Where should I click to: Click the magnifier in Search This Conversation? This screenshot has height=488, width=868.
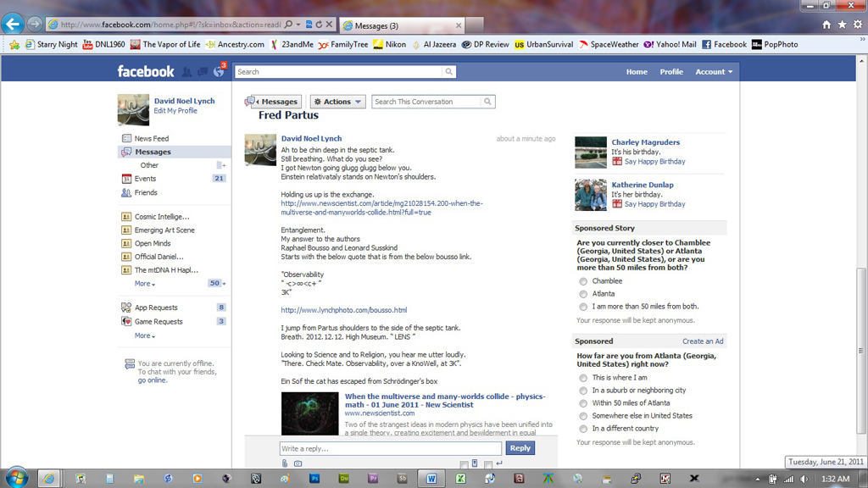click(x=487, y=102)
